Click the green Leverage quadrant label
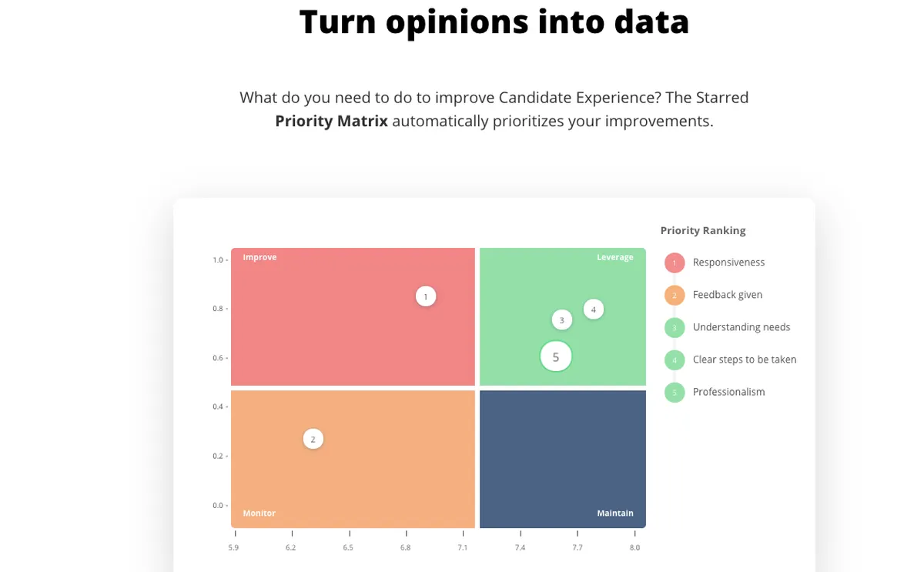The image size is (924, 572). click(x=615, y=257)
